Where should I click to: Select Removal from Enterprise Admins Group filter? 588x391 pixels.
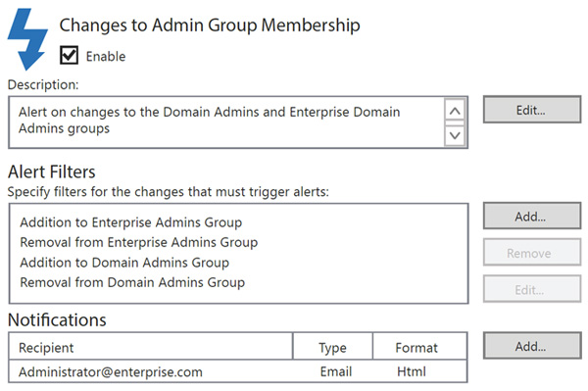click(139, 242)
